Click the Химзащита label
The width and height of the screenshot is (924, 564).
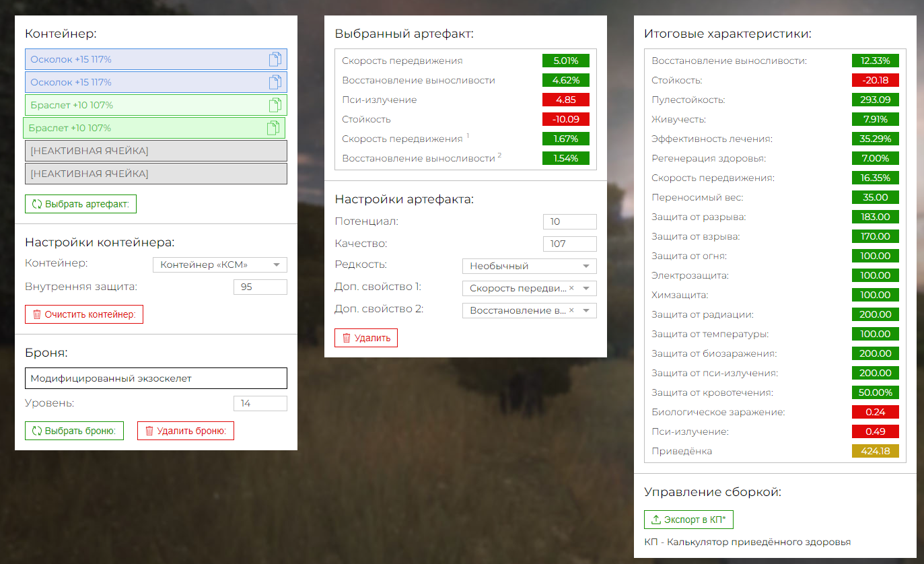[x=680, y=295]
